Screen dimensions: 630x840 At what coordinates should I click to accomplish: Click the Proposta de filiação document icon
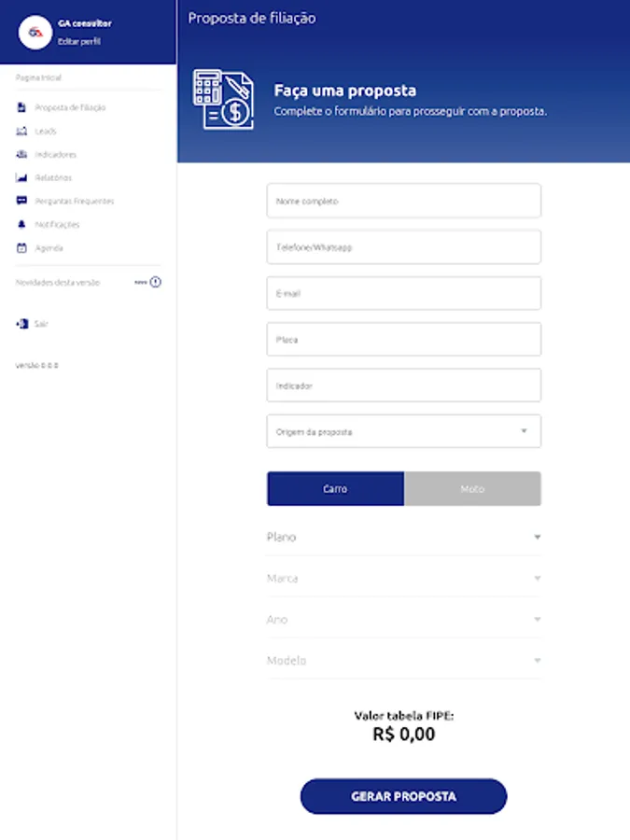[21, 107]
